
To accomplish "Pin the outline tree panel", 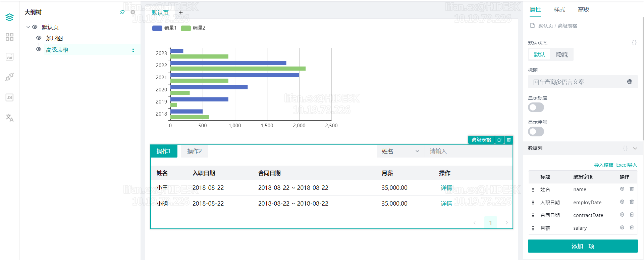I will [122, 12].
